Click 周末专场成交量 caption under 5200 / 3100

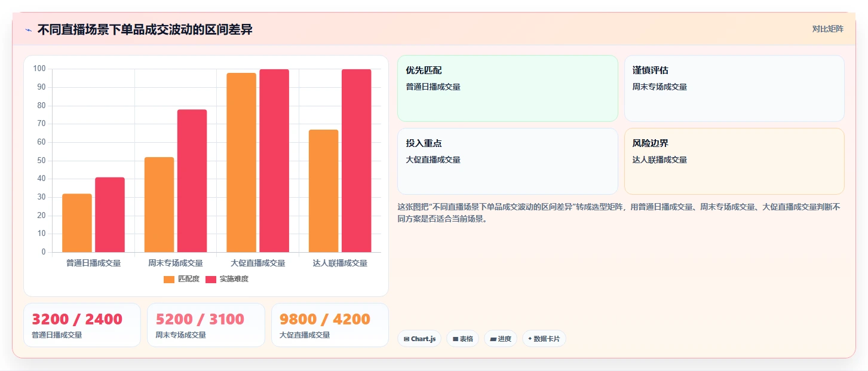pos(180,335)
